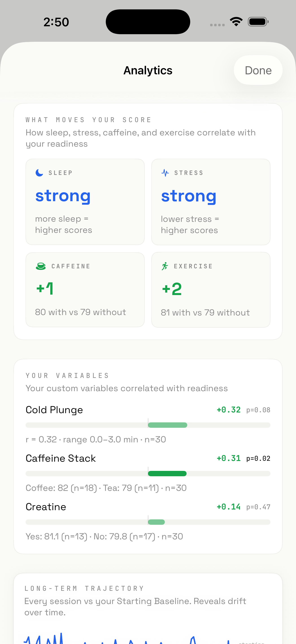296x644 pixels.
Task: Click the stress pulse waveform icon
Action: click(165, 172)
